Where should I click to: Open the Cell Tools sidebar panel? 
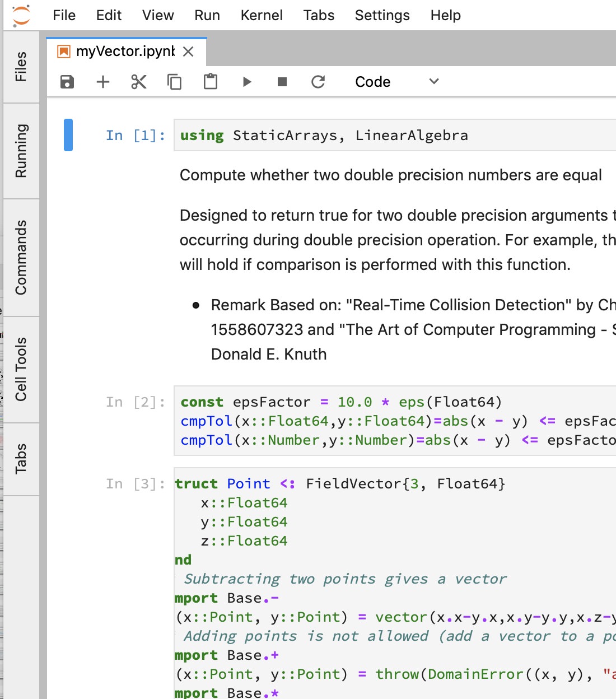click(x=21, y=370)
